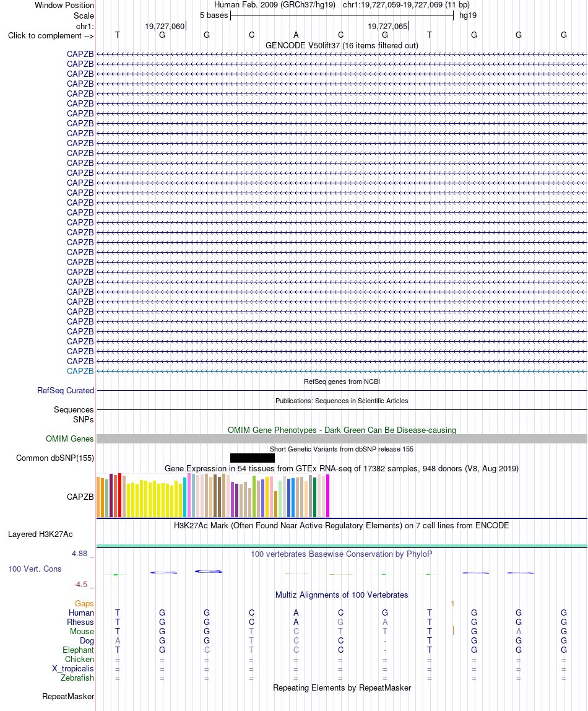Click the 'Window Position' label

[x=64, y=6]
